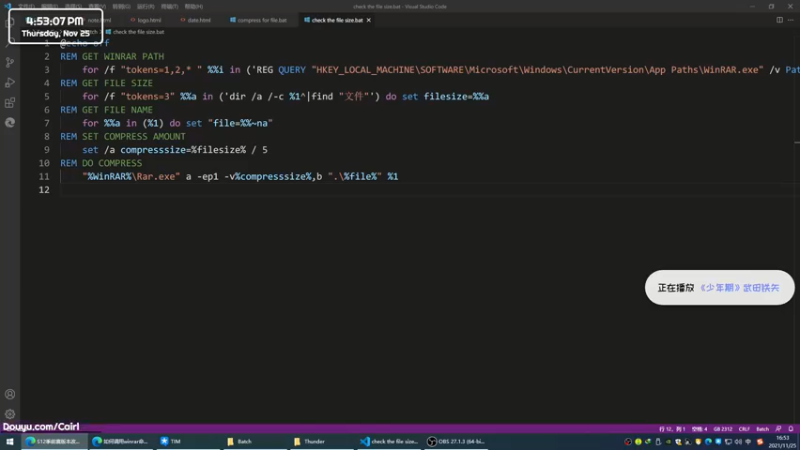800x450 pixels.
Task: Click the network icon in system tray
Action: (728, 442)
